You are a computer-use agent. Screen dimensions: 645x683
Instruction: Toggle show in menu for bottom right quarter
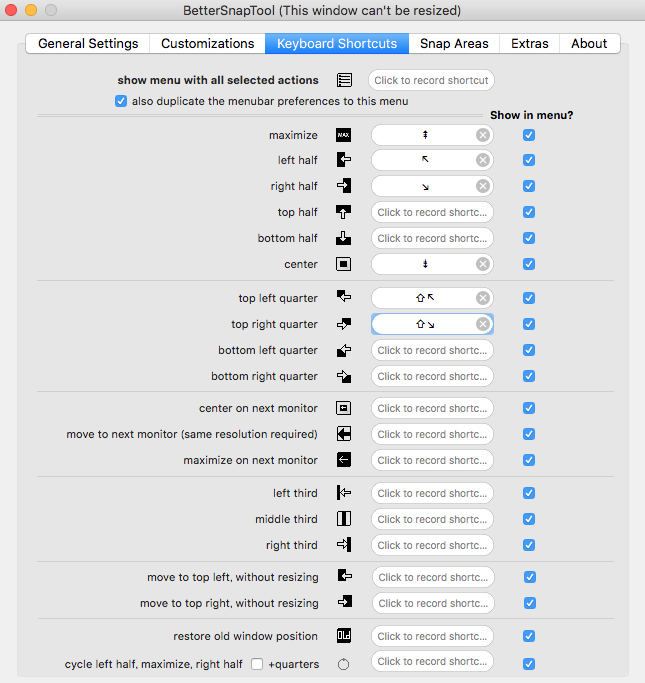click(x=529, y=376)
